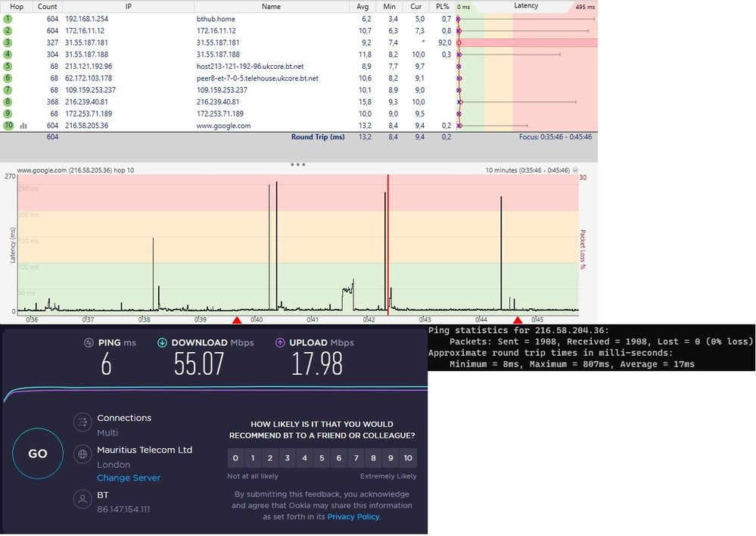Click the globe icon beside Mauritius Telecom Ltd
The width and height of the screenshot is (756, 536).
82,456
